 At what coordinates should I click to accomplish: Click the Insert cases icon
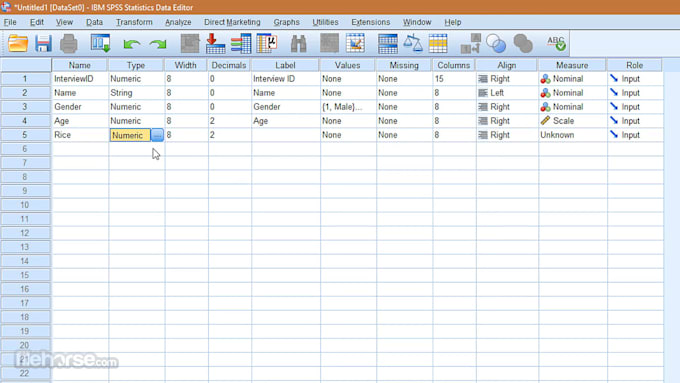[330, 44]
